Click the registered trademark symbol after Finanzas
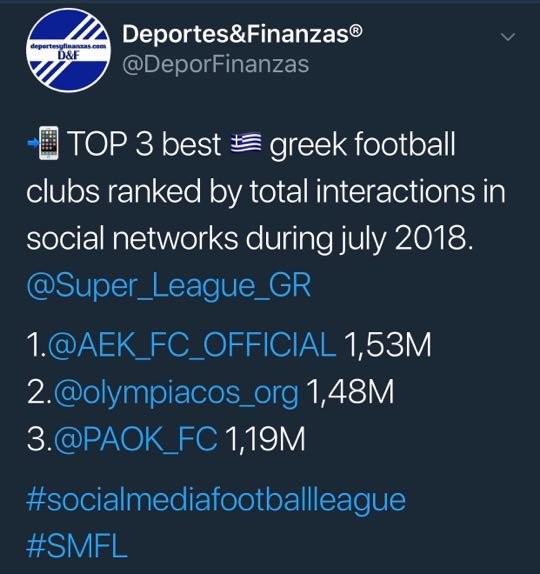This screenshot has height=574, width=540. coord(357,30)
